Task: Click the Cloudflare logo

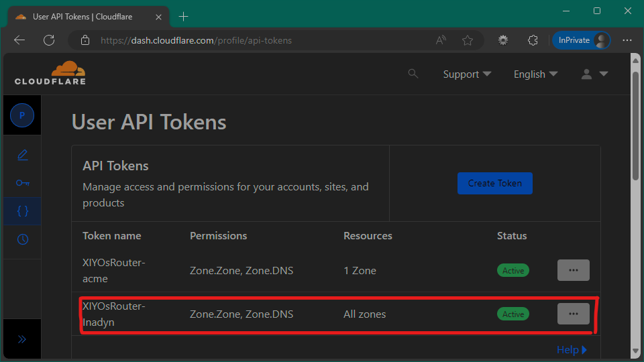Action: tap(50, 73)
